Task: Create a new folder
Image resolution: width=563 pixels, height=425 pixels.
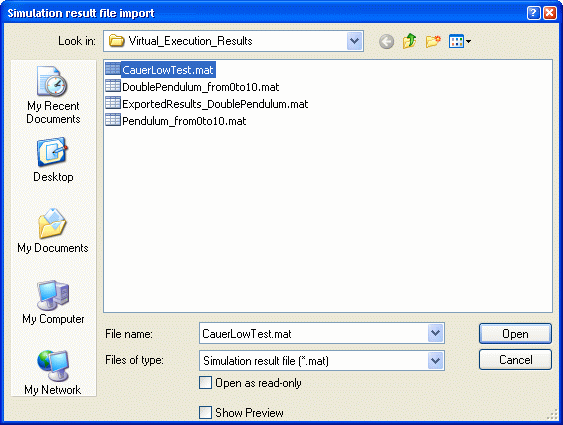Action: coord(433,42)
